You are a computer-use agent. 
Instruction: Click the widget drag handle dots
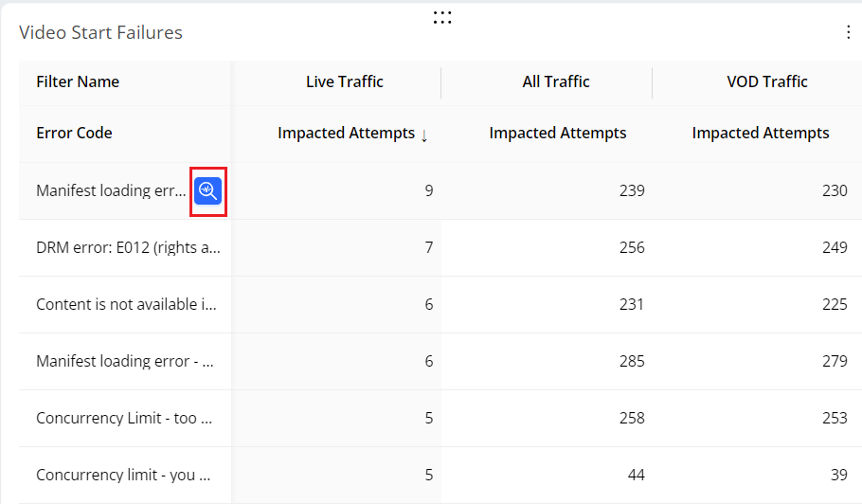click(441, 17)
